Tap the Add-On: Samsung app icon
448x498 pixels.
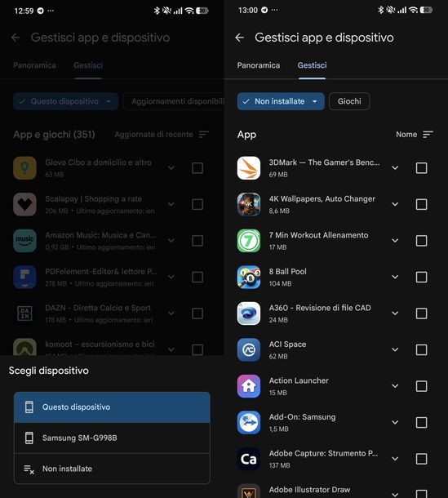(x=249, y=422)
